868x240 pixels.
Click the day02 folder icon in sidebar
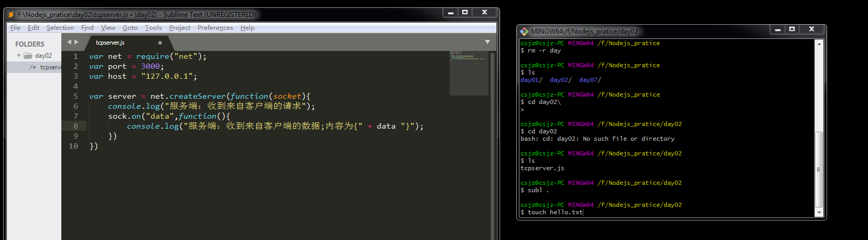[x=28, y=56]
